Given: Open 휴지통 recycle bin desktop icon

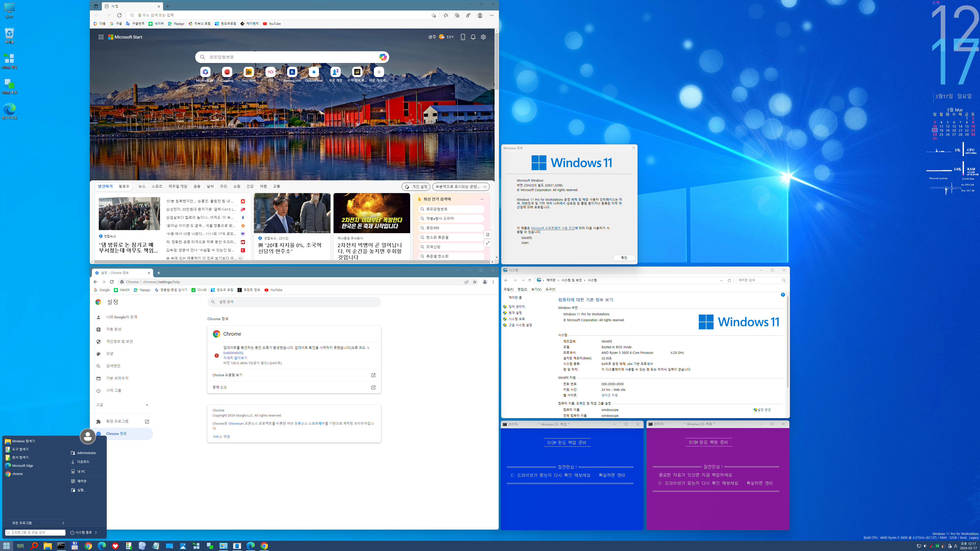Looking at the screenshot, I should point(9,36).
